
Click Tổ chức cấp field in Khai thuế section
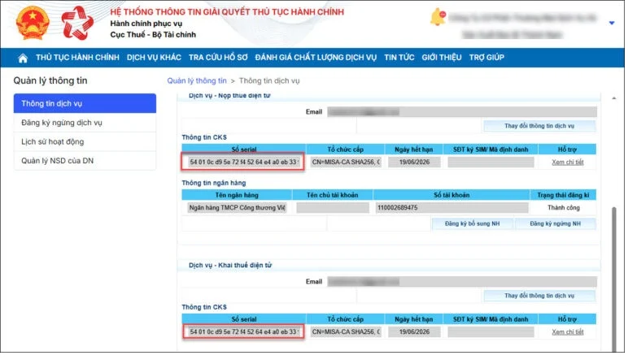(345, 331)
